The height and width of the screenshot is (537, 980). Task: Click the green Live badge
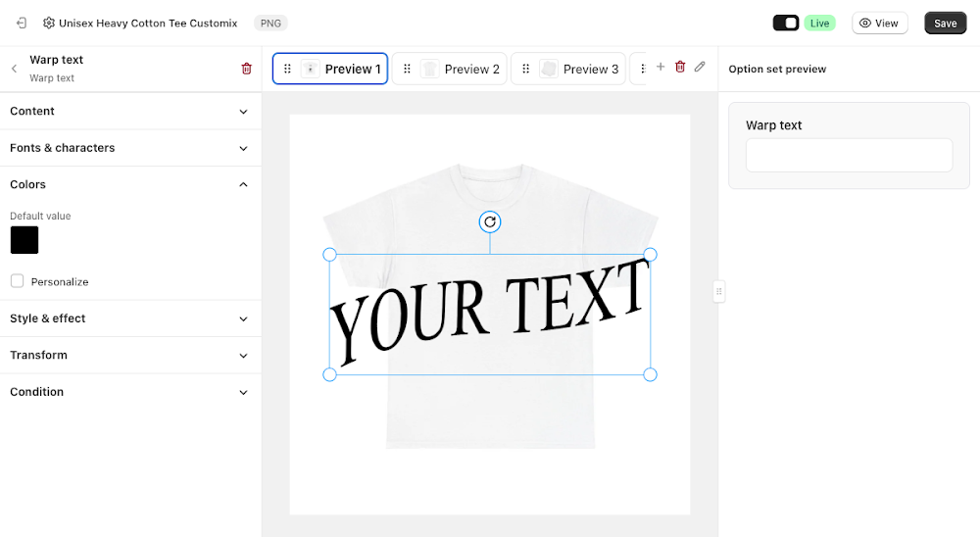pos(819,24)
